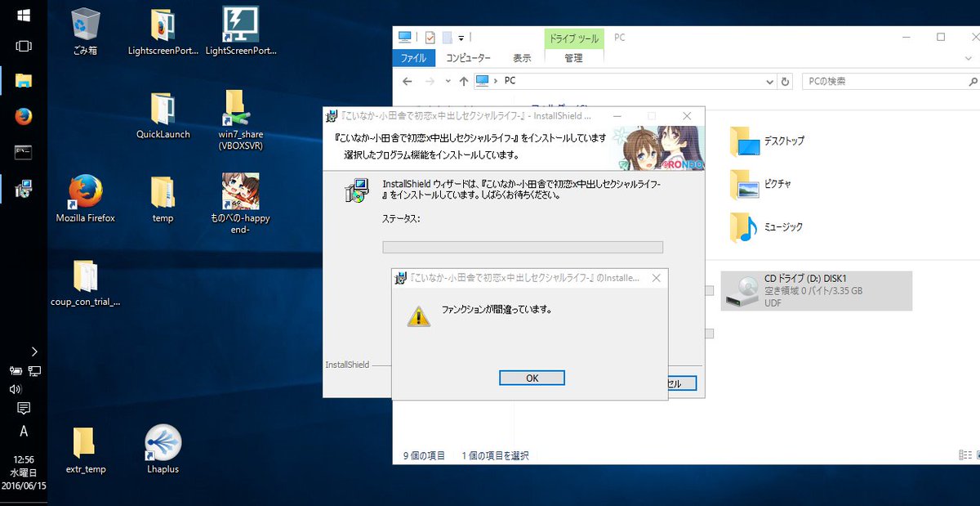980x506 pixels.
Task: Click the Explorer back arrow
Action: pos(408,82)
